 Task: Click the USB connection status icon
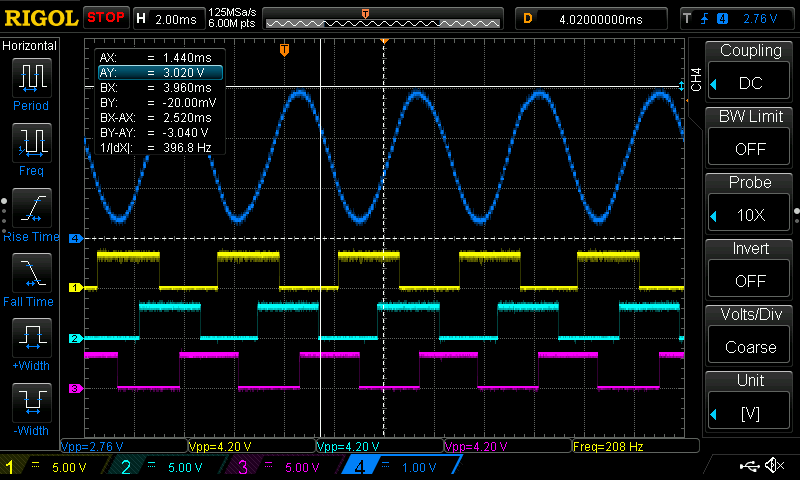coord(749,465)
